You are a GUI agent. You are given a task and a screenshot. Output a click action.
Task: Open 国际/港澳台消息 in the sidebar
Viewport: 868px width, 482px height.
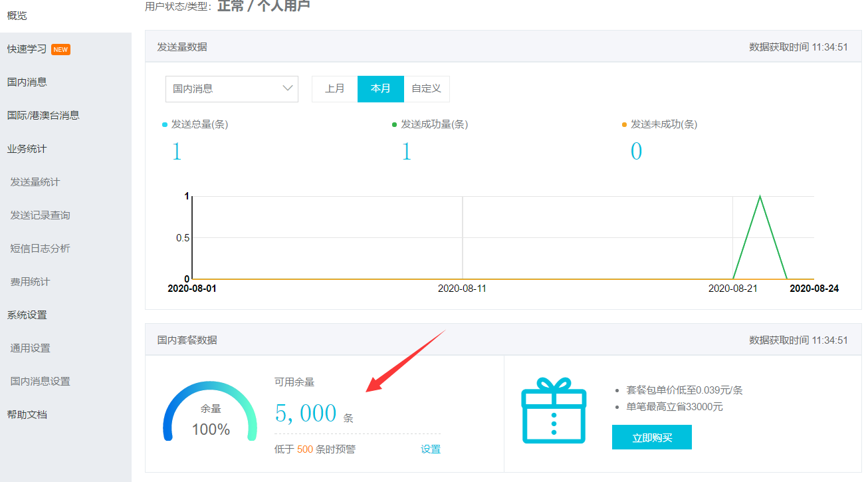pos(43,116)
